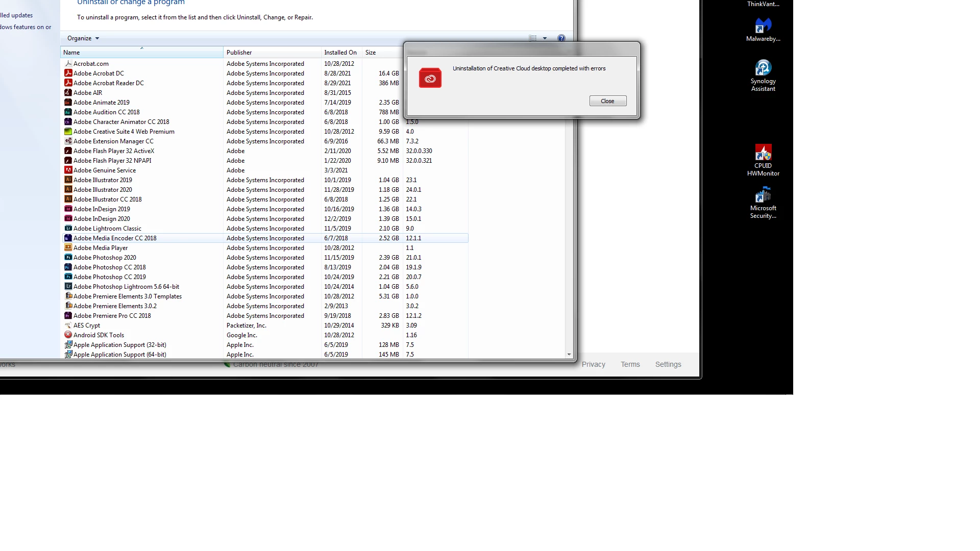Click the Adobe Photoshop 2020 icon
The image size is (980, 551).
[x=68, y=258]
